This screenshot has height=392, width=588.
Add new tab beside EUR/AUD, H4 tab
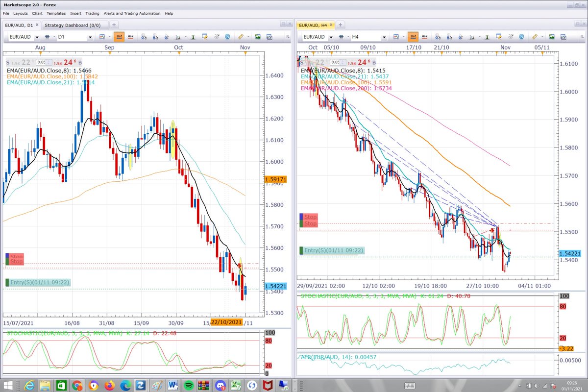tap(341, 24)
